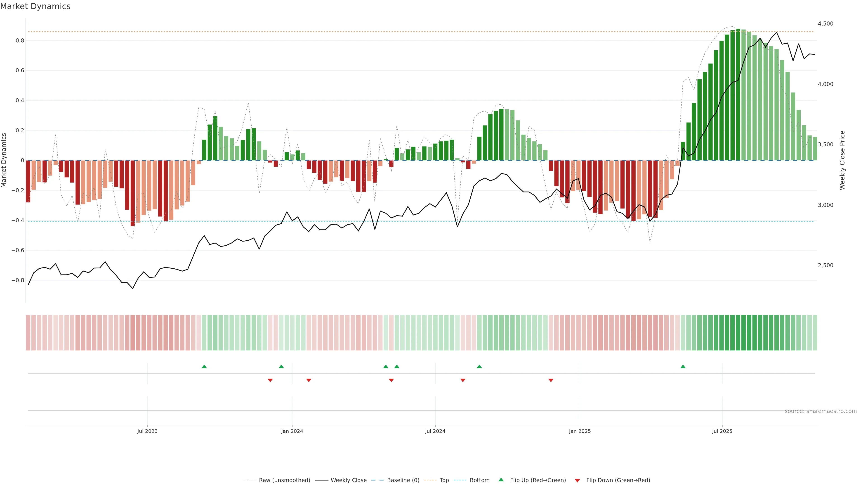The image size is (868, 488).
Task: Click the Jul 2025 x-axis label
Action: 722,431
